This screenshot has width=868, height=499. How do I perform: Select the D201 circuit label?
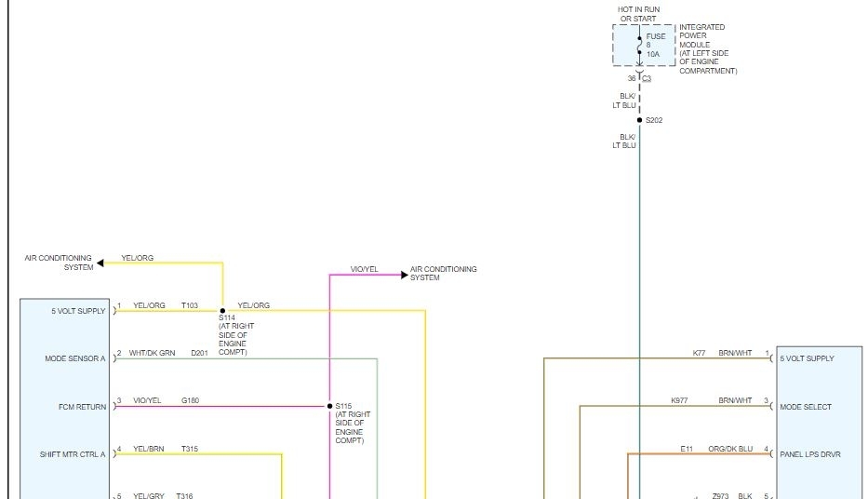(199, 354)
